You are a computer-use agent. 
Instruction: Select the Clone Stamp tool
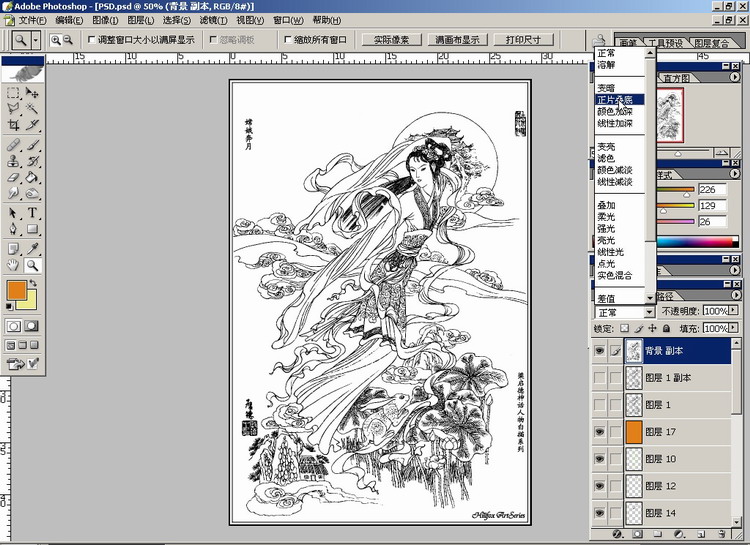pos(13,161)
